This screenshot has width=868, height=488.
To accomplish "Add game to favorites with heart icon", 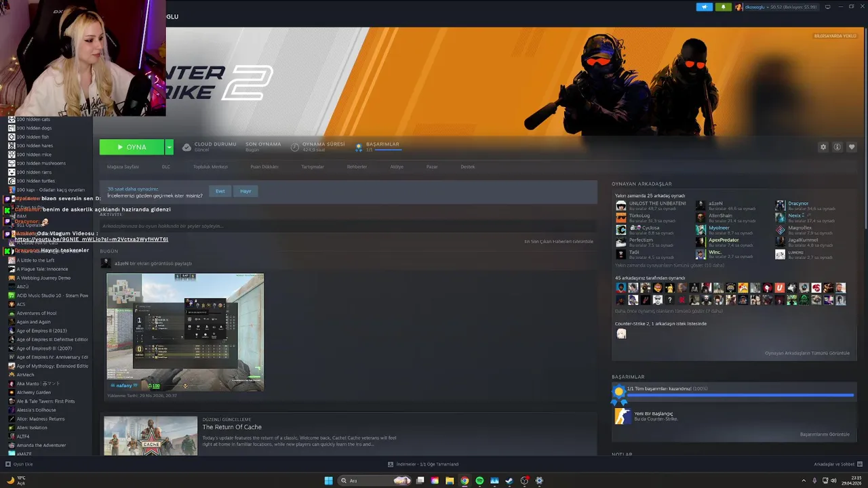I will tap(852, 147).
